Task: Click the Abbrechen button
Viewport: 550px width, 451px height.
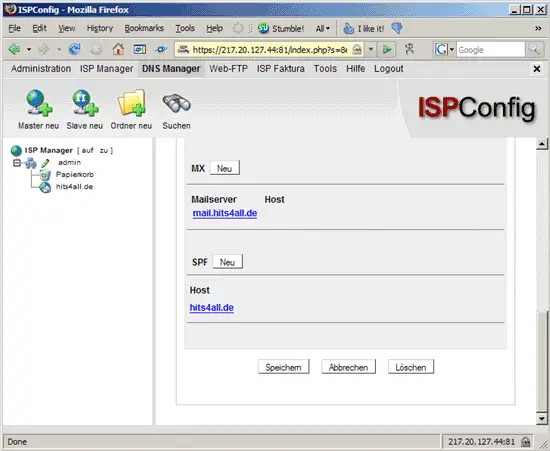Action: 348,367
